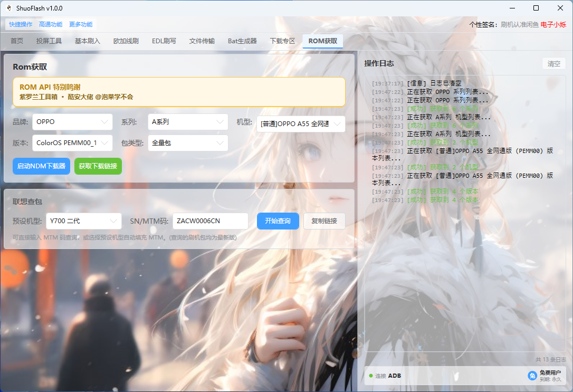Screen dimensions: 573x392
Task: Click the 免费用户 label
Action: [x=550, y=372]
